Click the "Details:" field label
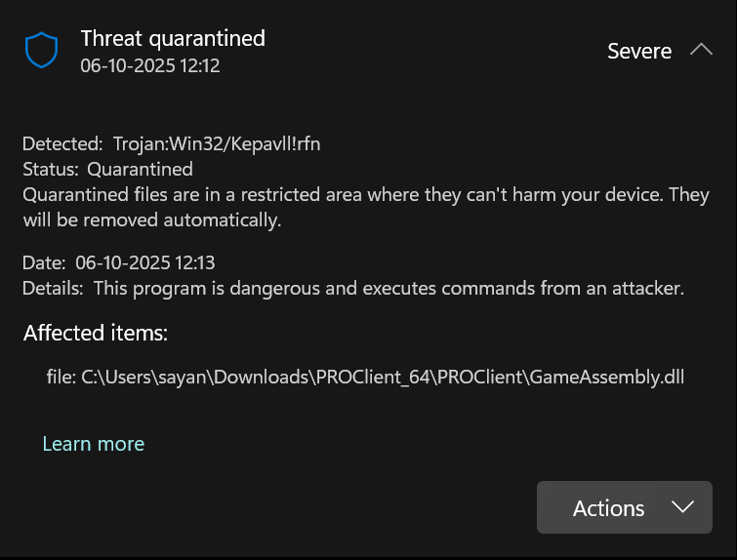This screenshot has width=737, height=560. (54, 288)
